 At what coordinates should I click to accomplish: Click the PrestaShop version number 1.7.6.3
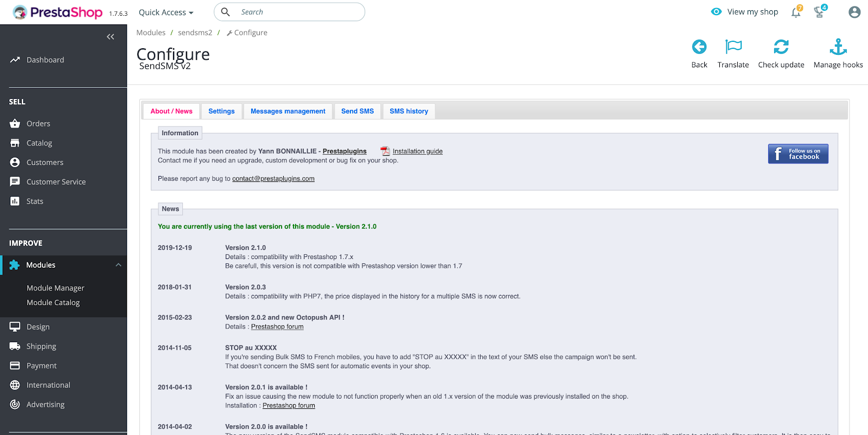pyautogui.click(x=118, y=14)
